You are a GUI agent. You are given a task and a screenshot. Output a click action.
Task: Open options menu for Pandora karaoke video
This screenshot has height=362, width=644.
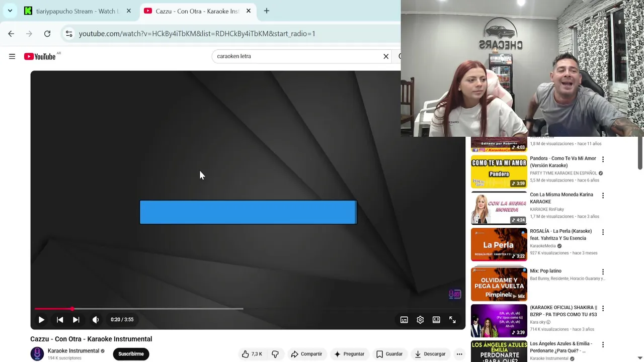[x=603, y=159]
